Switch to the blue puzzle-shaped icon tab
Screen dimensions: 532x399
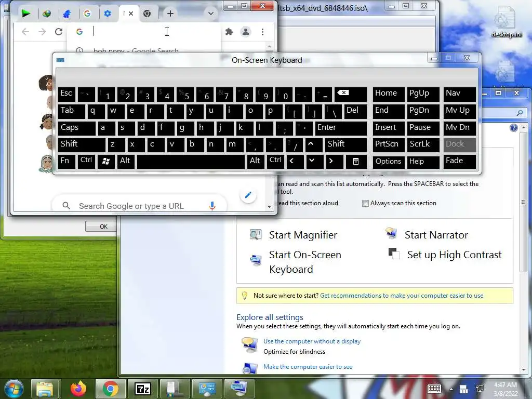tap(67, 14)
